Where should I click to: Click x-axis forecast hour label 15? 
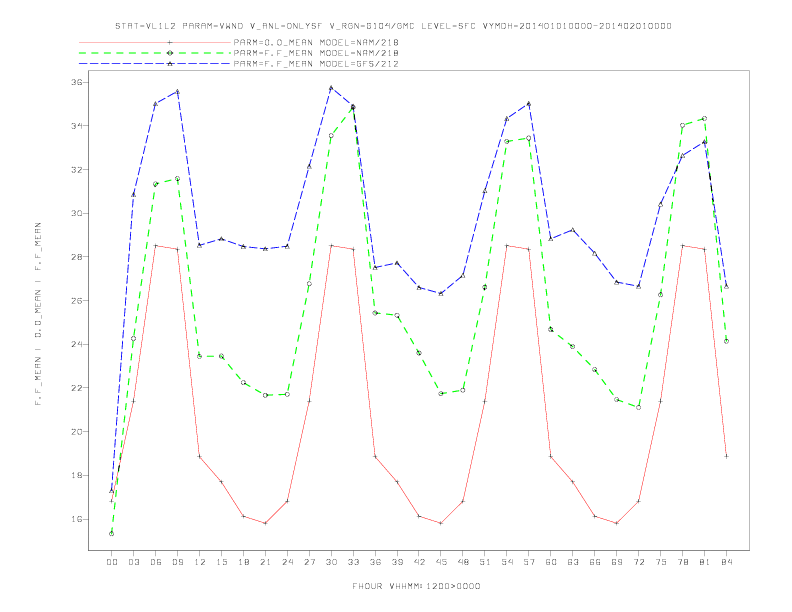pos(221,562)
